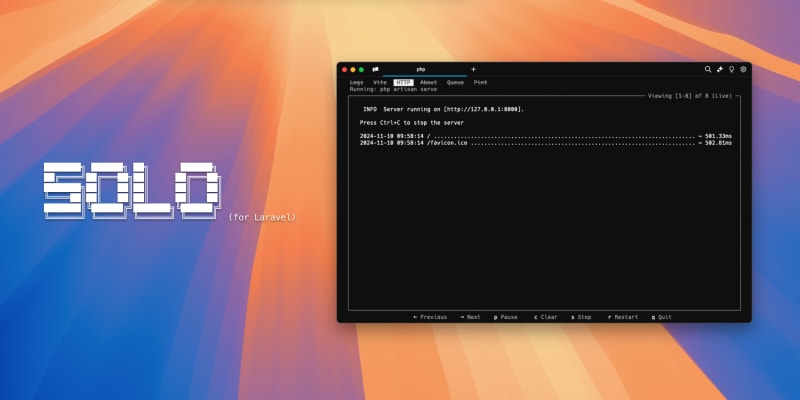Stop the server using Stop label
The width and height of the screenshot is (800, 400).
click(581, 317)
